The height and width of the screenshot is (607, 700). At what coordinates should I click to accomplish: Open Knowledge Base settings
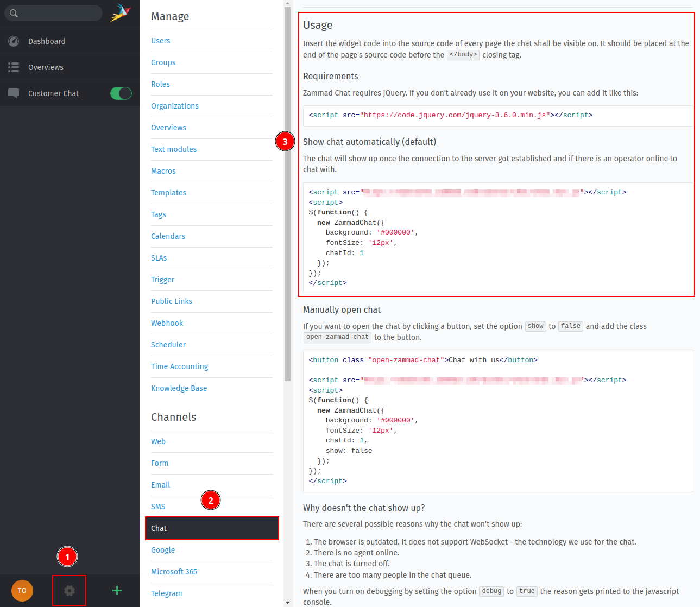(179, 388)
